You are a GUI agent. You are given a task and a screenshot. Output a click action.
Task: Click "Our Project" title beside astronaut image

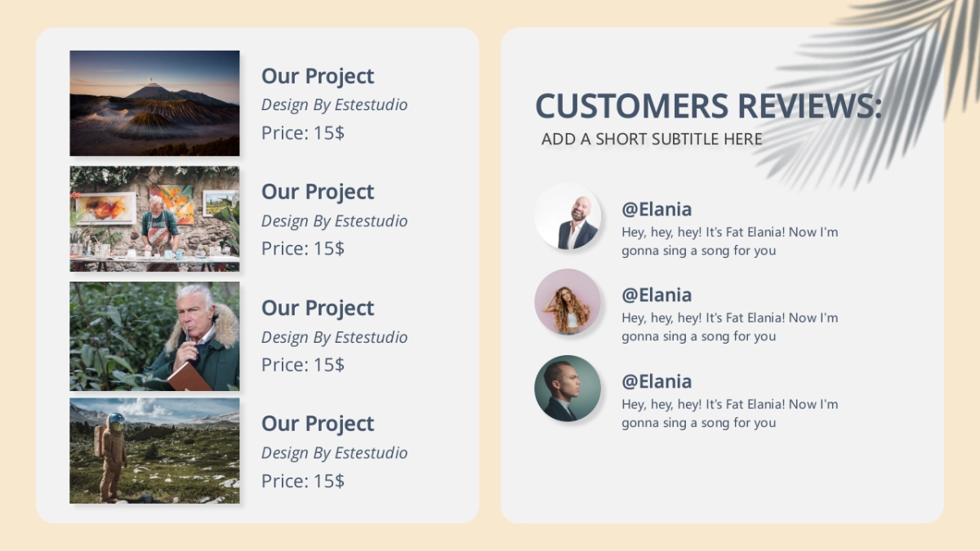pyautogui.click(x=318, y=424)
